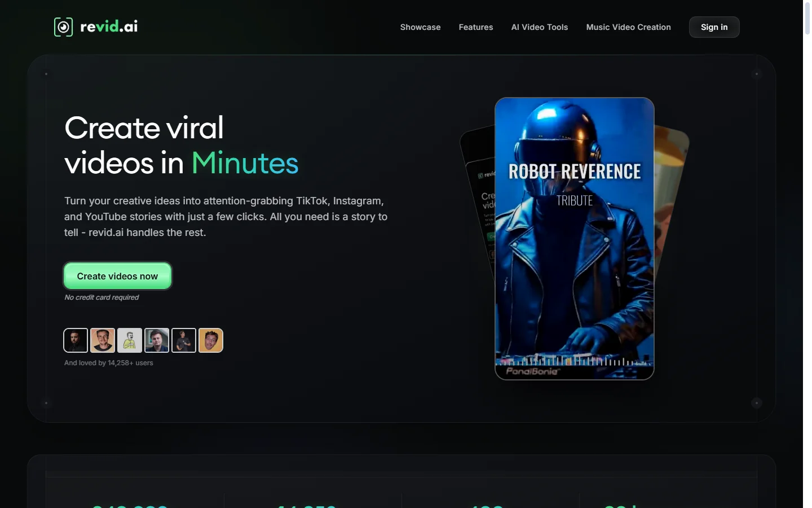Select Music Video Creation in navigation
812x508 pixels.
click(x=628, y=27)
